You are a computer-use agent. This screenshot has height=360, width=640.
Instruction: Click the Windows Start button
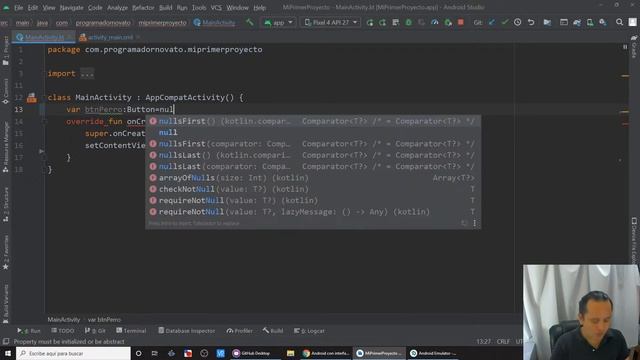click(x=8, y=353)
